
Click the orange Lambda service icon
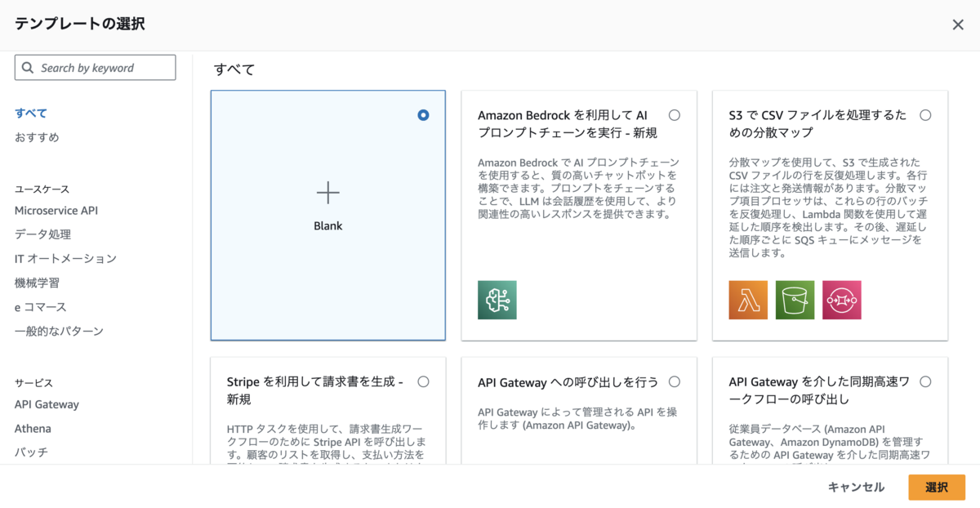click(x=748, y=300)
